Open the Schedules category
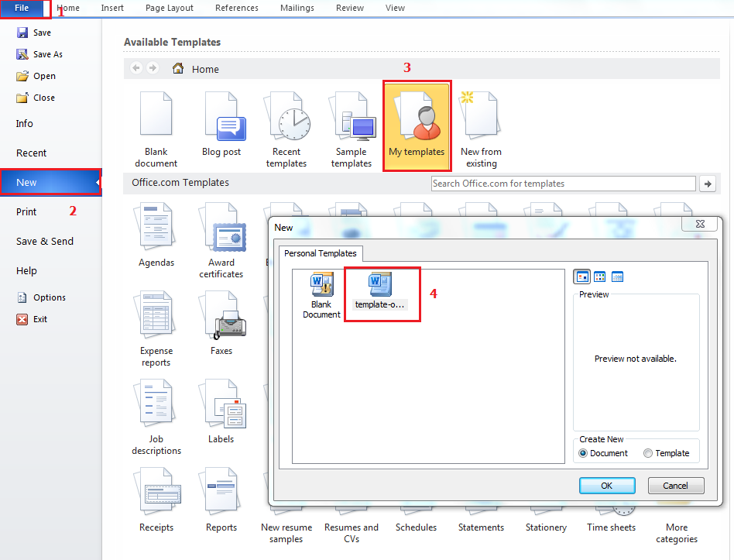 (x=416, y=527)
